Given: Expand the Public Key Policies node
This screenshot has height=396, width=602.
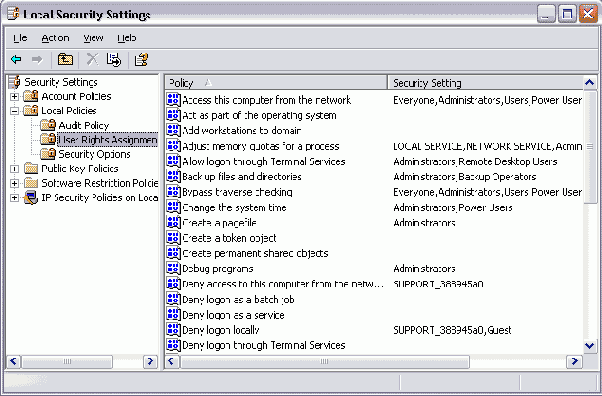Looking at the screenshot, I should click(15, 169).
